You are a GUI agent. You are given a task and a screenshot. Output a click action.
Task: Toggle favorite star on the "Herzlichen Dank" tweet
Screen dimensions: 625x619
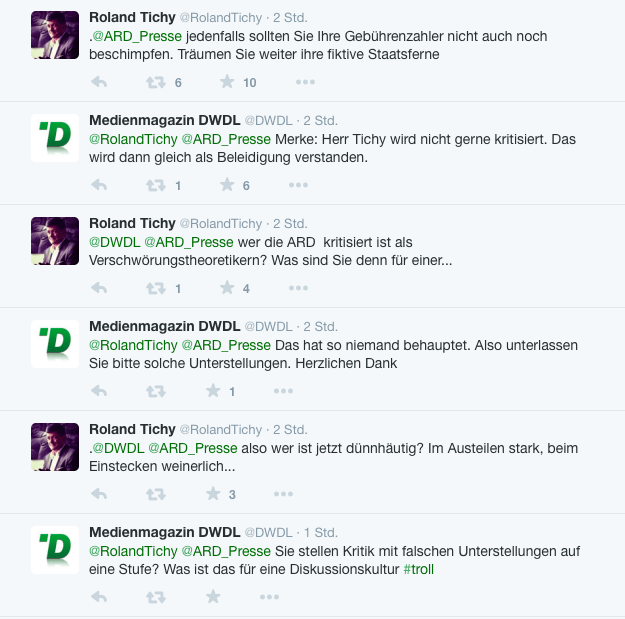coord(213,391)
